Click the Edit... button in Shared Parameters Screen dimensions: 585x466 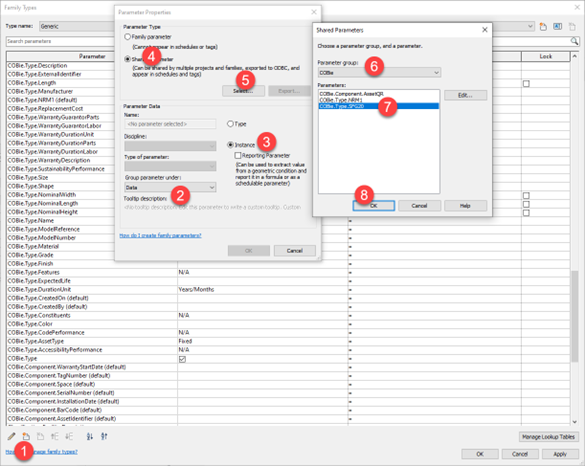click(465, 95)
